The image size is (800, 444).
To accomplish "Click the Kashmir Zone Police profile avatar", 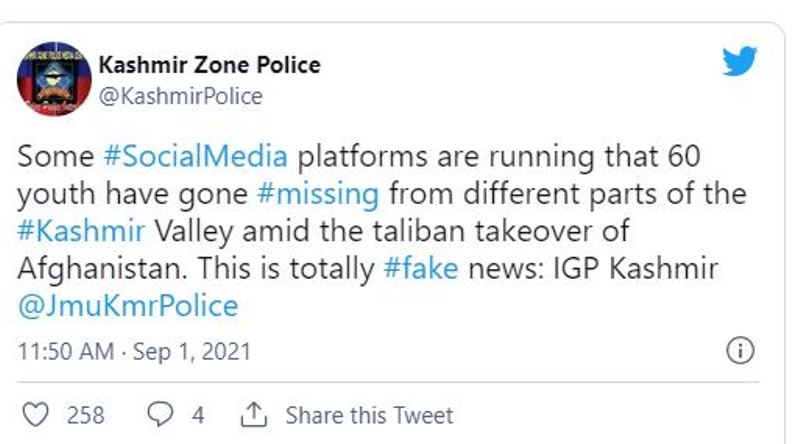I will [x=51, y=79].
